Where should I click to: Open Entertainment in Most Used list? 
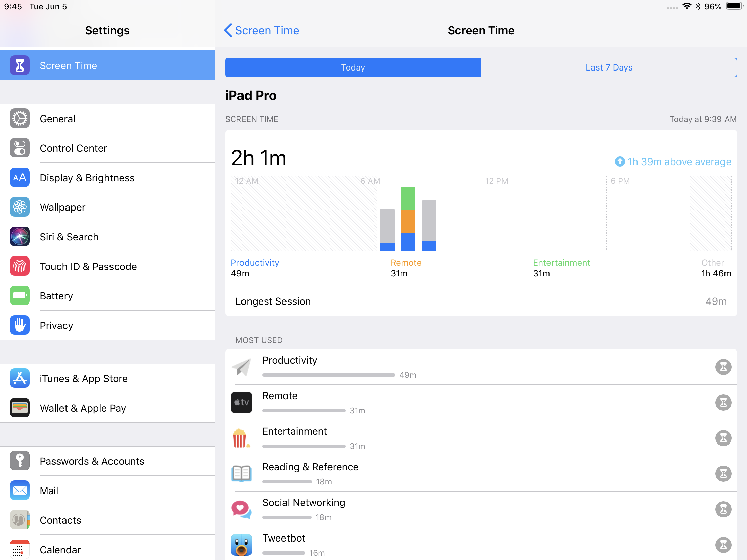(x=481, y=438)
